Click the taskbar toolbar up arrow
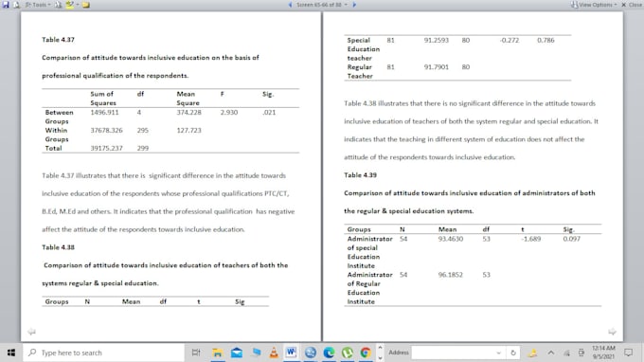Image resolution: width=644 pixels, height=362 pixels. 380,348
